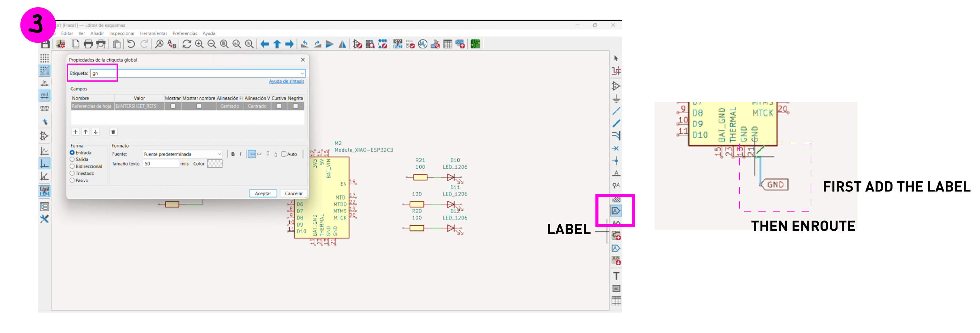Open the Alineación H Centrado cell
Viewport: 980px width, 333px height.
click(x=229, y=106)
